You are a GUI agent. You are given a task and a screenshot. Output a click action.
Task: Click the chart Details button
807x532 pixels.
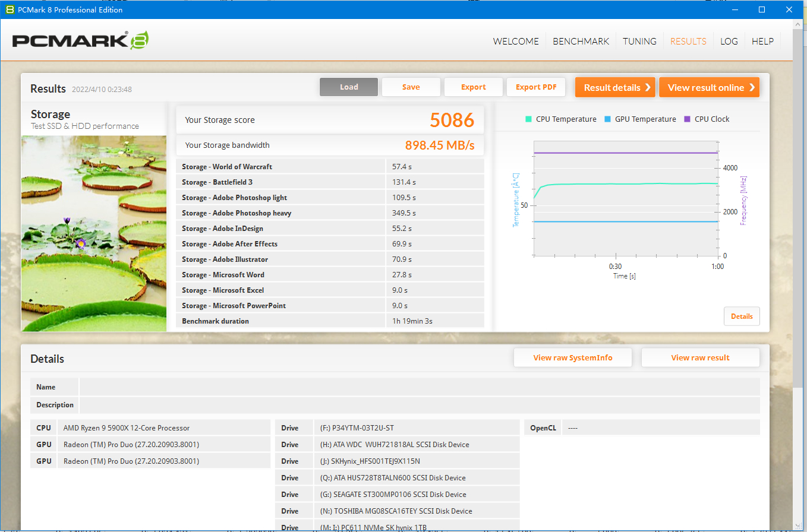[x=742, y=316]
